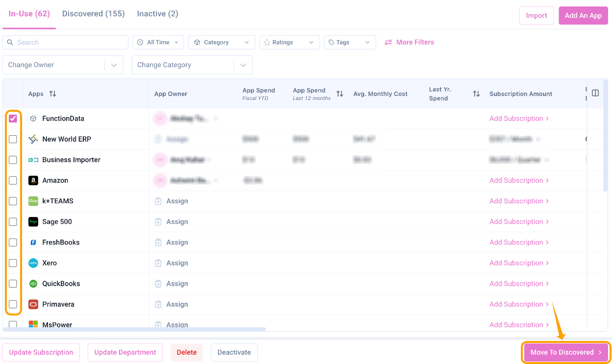Screen dimensions: 612x364
Task: Click assign icon in Xero row
Action: (158, 263)
